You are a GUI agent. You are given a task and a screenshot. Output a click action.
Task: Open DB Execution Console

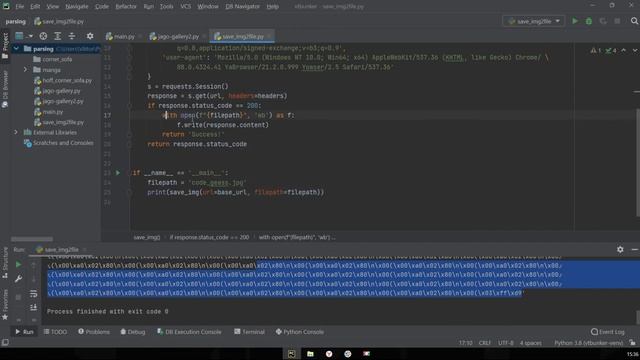pos(189,332)
